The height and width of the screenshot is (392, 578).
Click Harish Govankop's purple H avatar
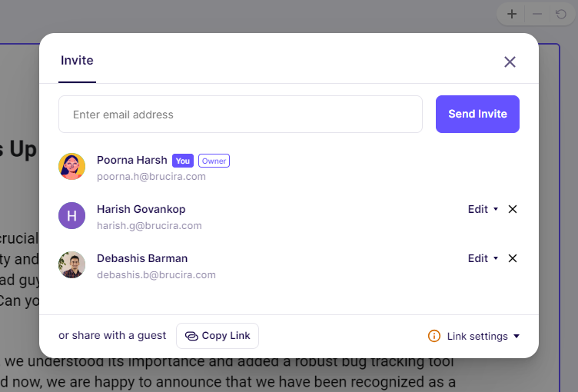(72, 216)
